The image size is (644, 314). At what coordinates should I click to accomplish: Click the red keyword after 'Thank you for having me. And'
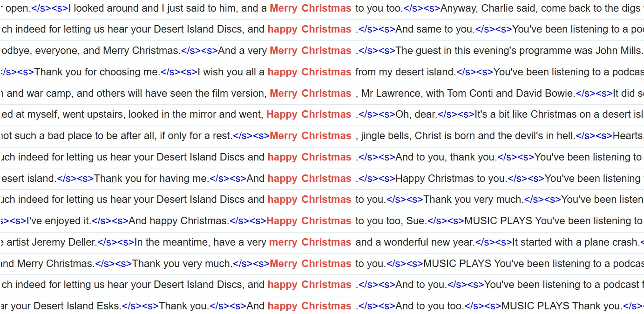tap(309, 179)
